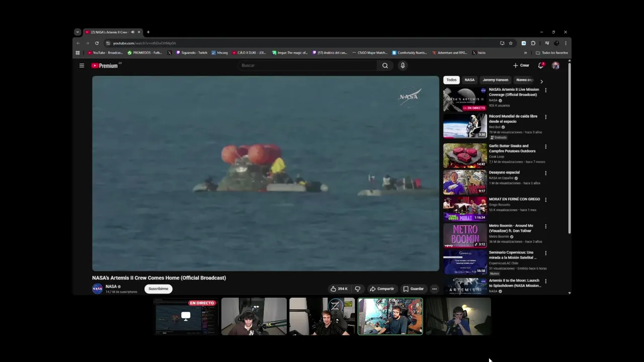This screenshot has height=362, width=644.
Task: Open options for MORAT EN FERNÉ CON GREGO
Action: (x=545, y=200)
